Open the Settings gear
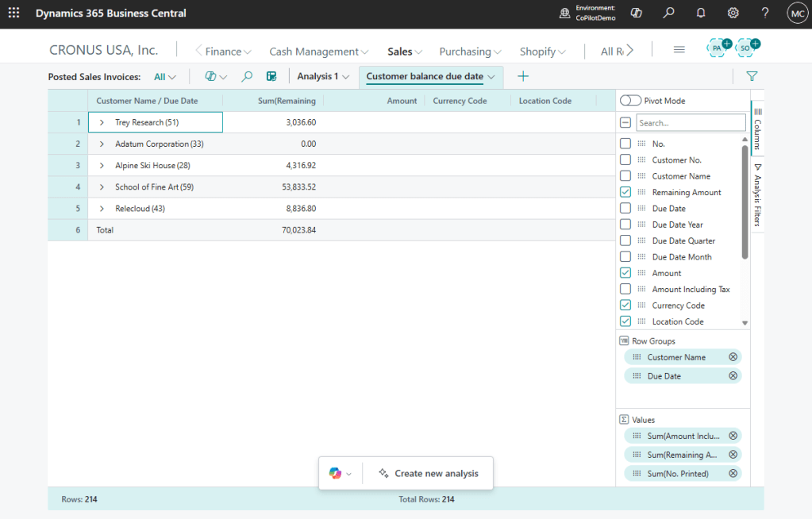812x519 pixels. click(733, 13)
